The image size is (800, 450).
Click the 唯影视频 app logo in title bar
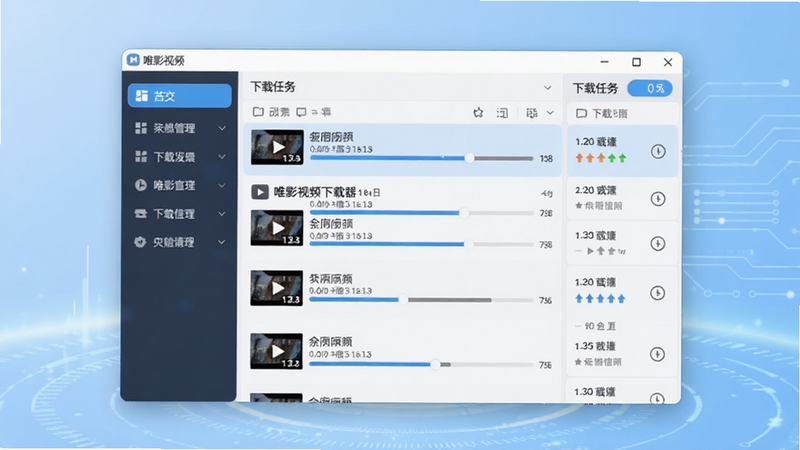point(133,60)
